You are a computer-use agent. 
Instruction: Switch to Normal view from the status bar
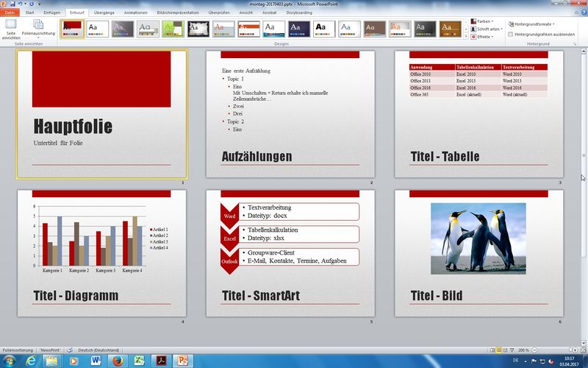[492, 350]
